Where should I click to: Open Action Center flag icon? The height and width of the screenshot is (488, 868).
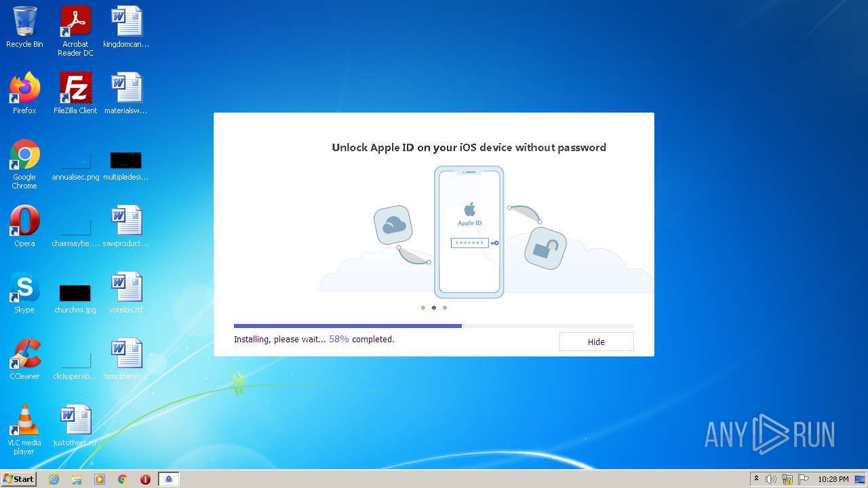(804, 479)
